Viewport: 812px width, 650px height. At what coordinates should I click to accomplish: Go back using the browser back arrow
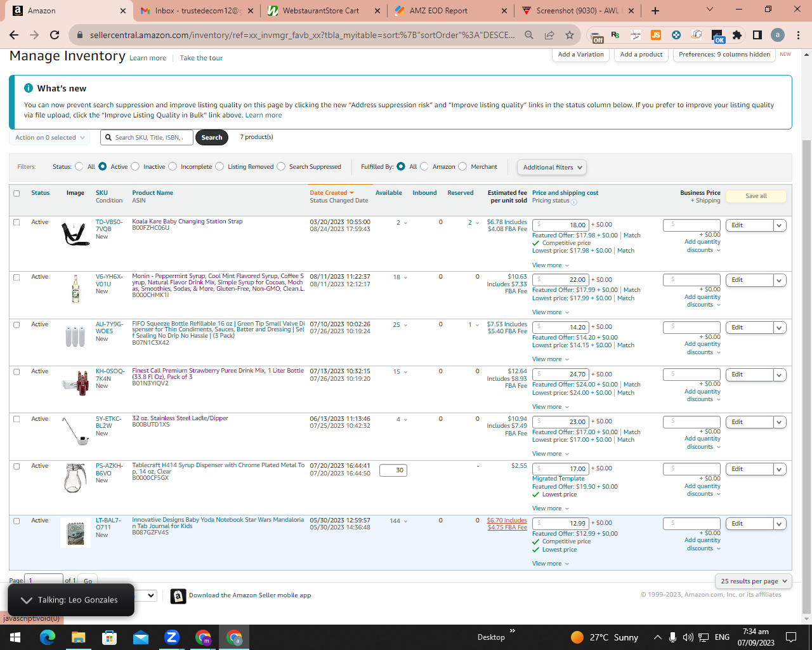pos(14,35)
